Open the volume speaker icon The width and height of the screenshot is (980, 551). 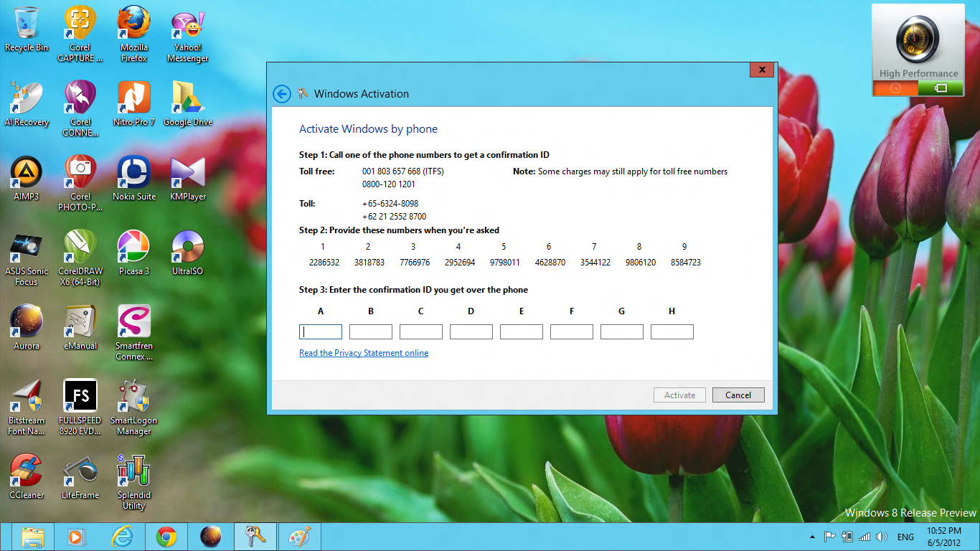pyautogui.click(x=882, y=537)
